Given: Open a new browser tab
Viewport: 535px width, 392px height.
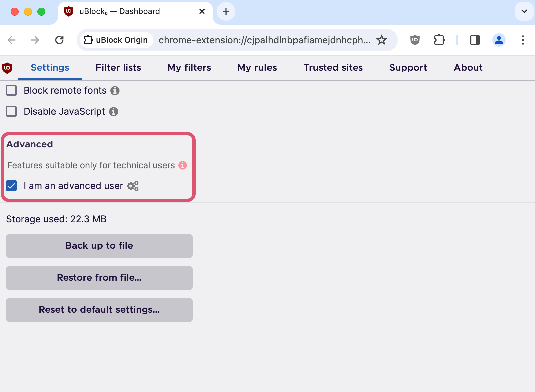Looking at the screenshot, I should click(x=226, y=11).
